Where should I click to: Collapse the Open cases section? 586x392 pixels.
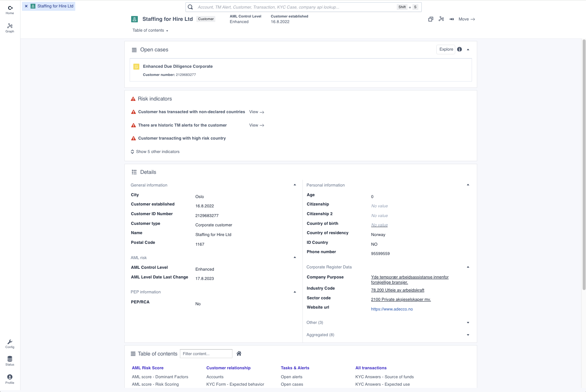click(x=468, y=50)
